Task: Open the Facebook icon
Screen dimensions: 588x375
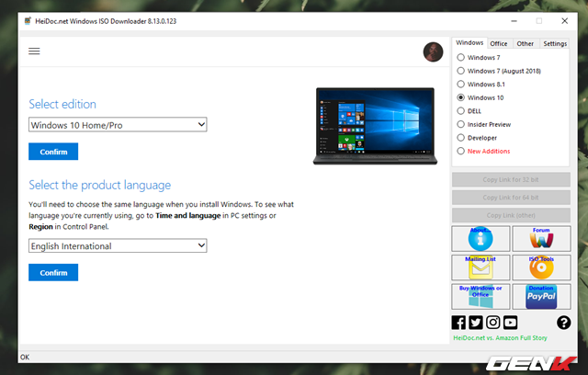Action: point(458,323)
